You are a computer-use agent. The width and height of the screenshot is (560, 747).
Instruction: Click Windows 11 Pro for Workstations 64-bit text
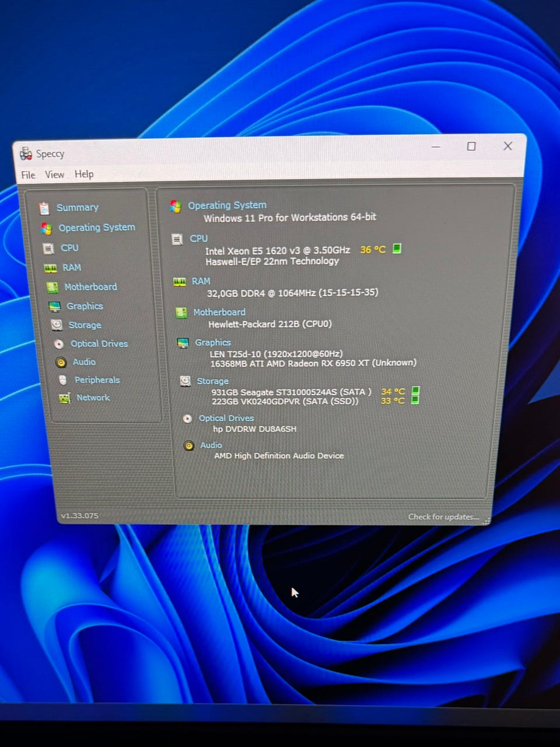[290, 218]
